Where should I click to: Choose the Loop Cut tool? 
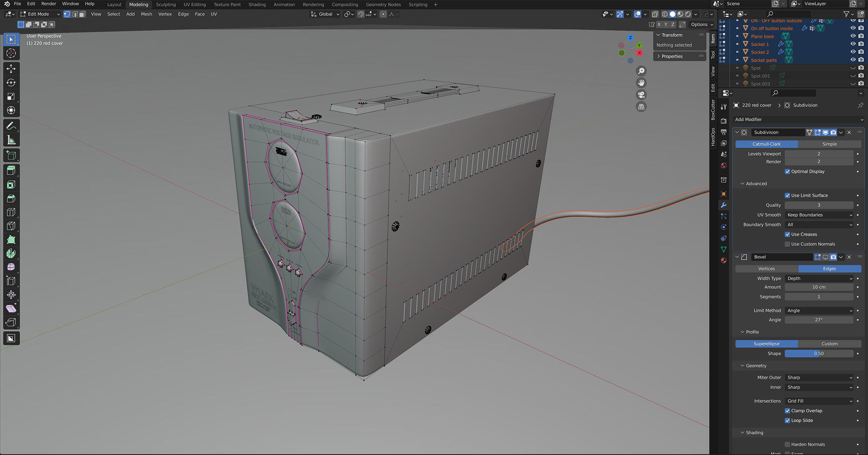11,212
